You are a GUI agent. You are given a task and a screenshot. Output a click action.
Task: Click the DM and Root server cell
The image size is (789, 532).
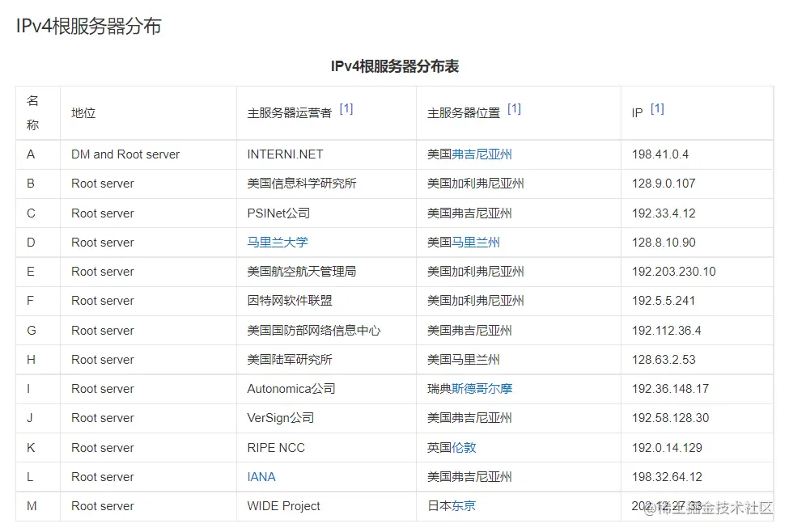(x=148, y=154)
